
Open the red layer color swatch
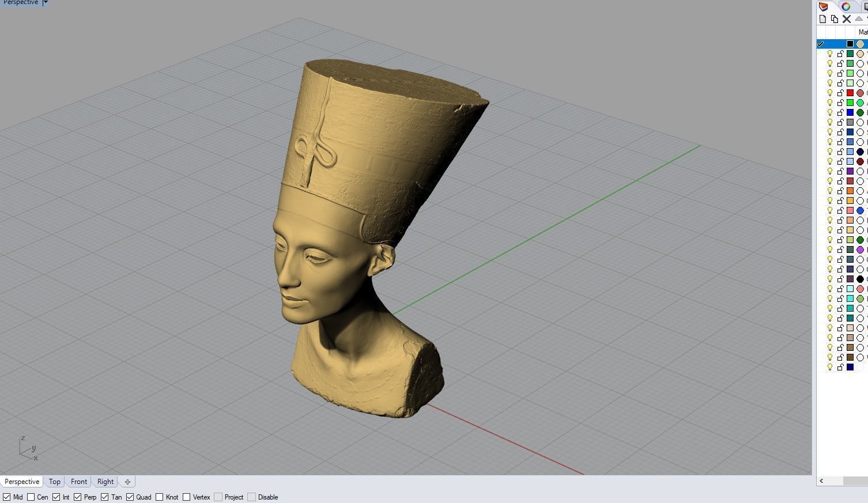[x=850, y=93]
